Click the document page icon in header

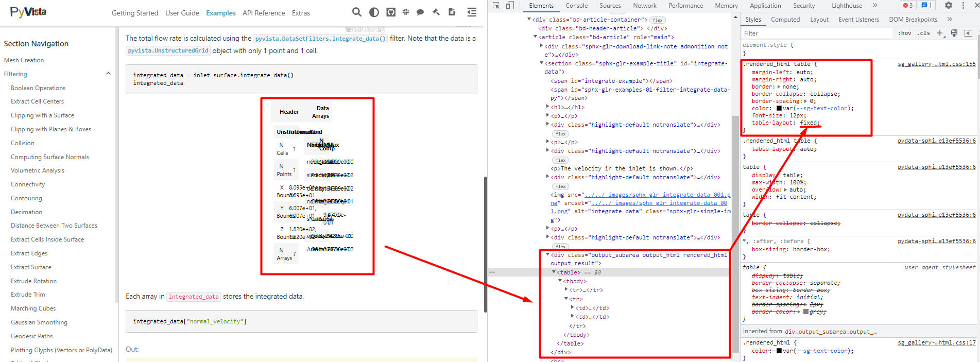click(x=452, y=12)
